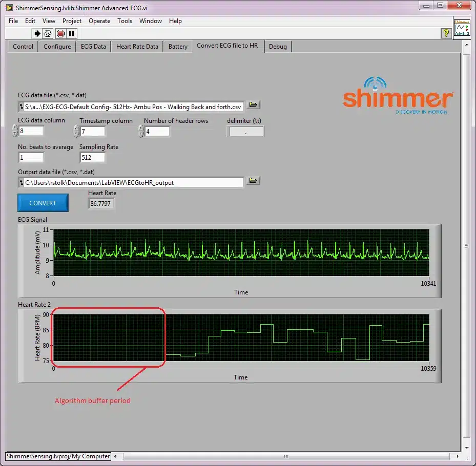Viewport: 476px width, 466px height.
Task: Click the Heart Rate graph max time 10359
Action: (428, 368)
